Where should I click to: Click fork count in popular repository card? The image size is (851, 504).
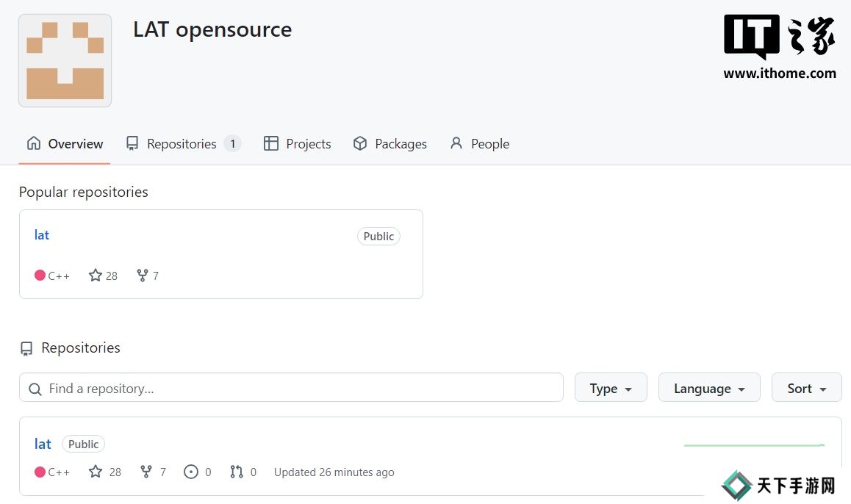[148, 276]
